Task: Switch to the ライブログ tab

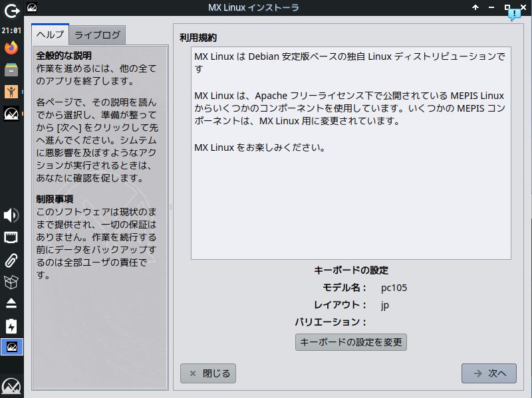Action: click(97, 35)
